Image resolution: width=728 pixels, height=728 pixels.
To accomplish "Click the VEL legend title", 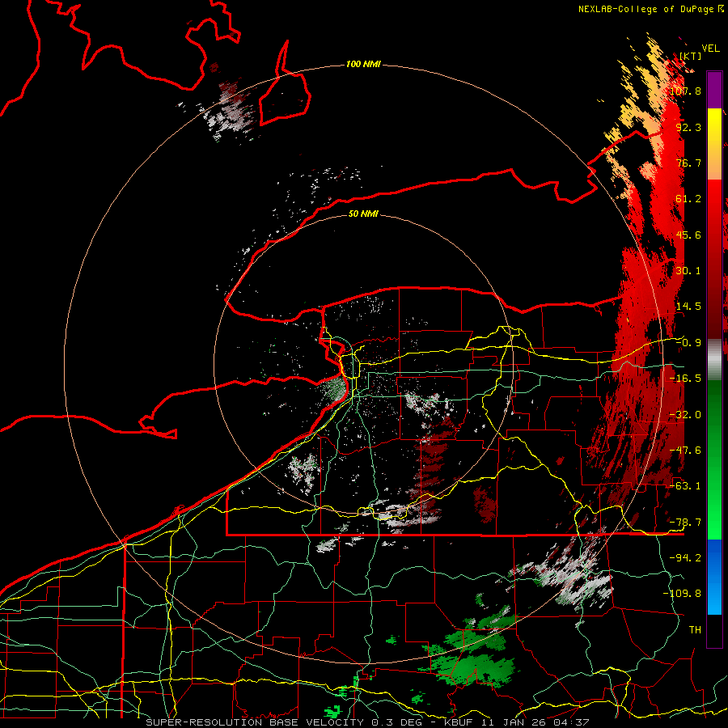I will coord(711,49).
